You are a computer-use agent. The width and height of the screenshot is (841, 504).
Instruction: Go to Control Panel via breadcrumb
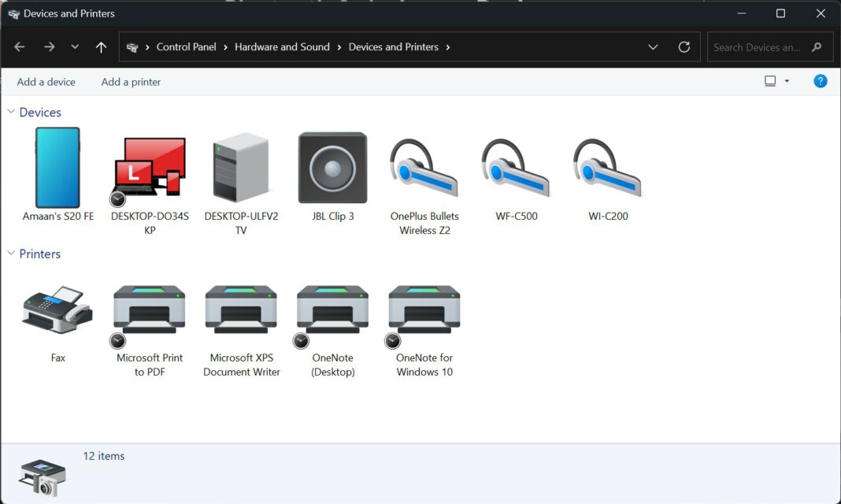186,46
